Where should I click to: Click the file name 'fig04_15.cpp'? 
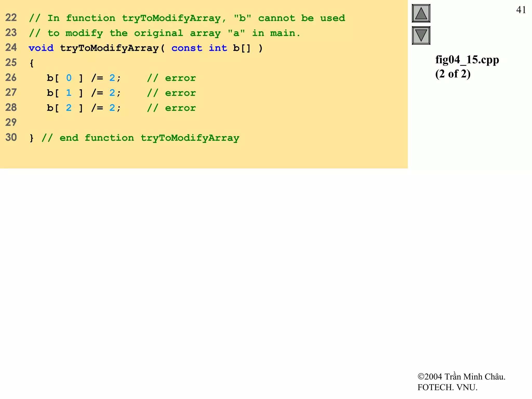point(467,60)
